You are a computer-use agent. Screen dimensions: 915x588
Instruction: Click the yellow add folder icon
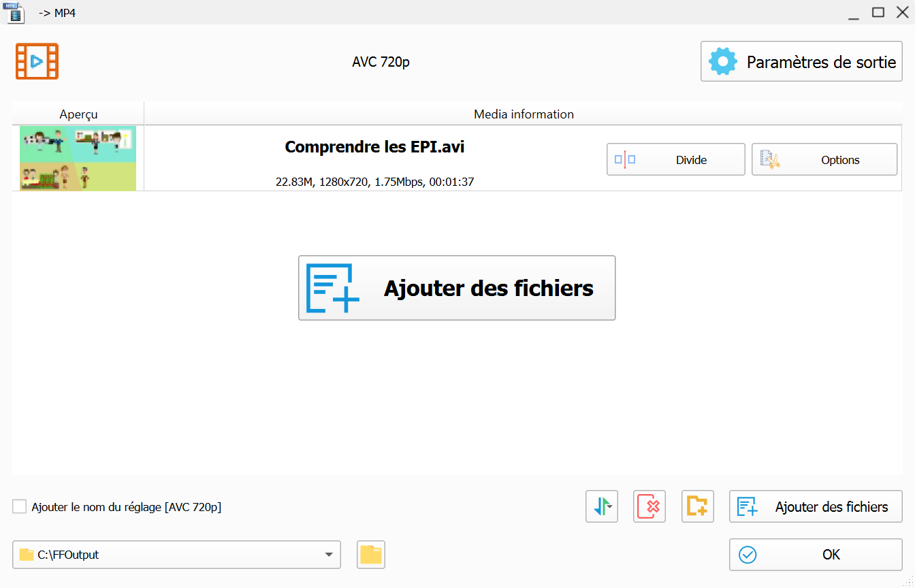pos(697,506)
